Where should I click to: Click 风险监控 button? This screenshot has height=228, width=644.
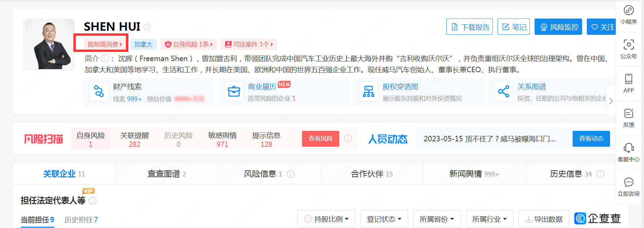point(558,27)
